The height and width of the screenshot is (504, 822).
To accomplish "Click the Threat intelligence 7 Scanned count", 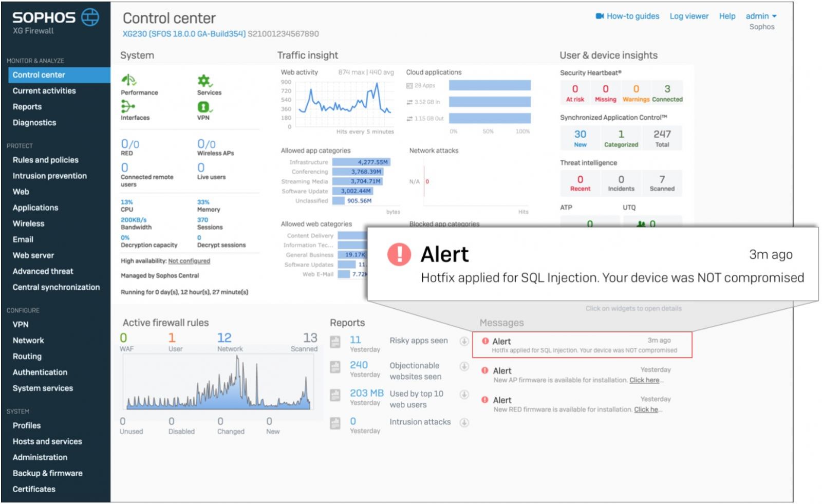I will click(x=662, y=183).
